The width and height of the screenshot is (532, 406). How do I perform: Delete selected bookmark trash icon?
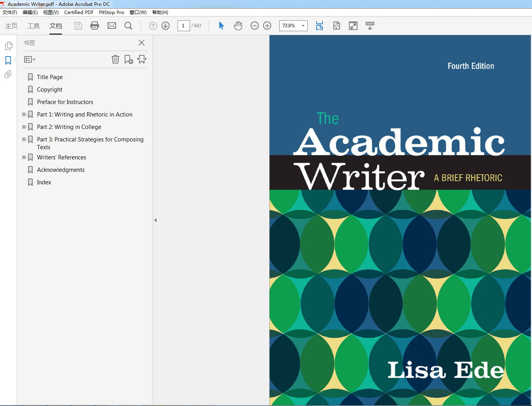click(115, 59)
